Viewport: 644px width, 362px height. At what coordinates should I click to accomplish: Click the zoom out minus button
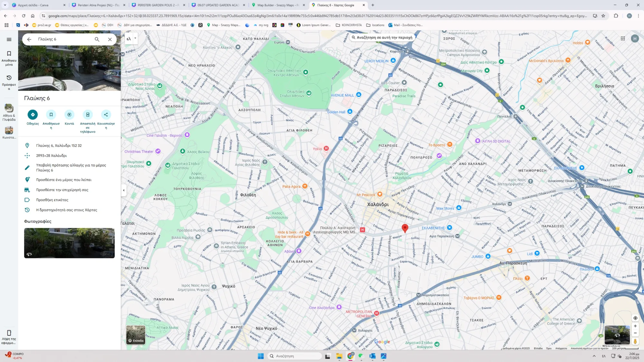[635, 333]
